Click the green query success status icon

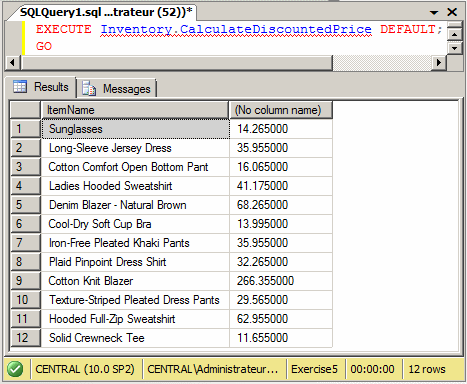point(15,369)
